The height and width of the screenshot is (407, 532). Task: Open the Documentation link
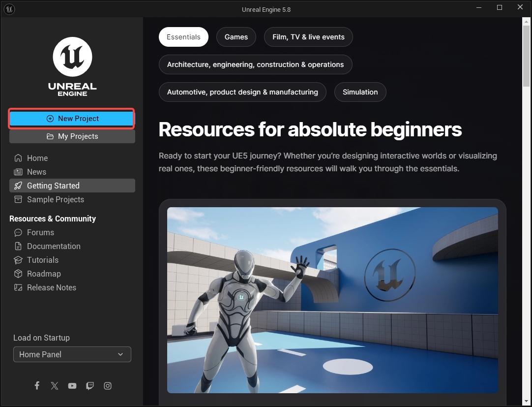(x=72, y=246)
